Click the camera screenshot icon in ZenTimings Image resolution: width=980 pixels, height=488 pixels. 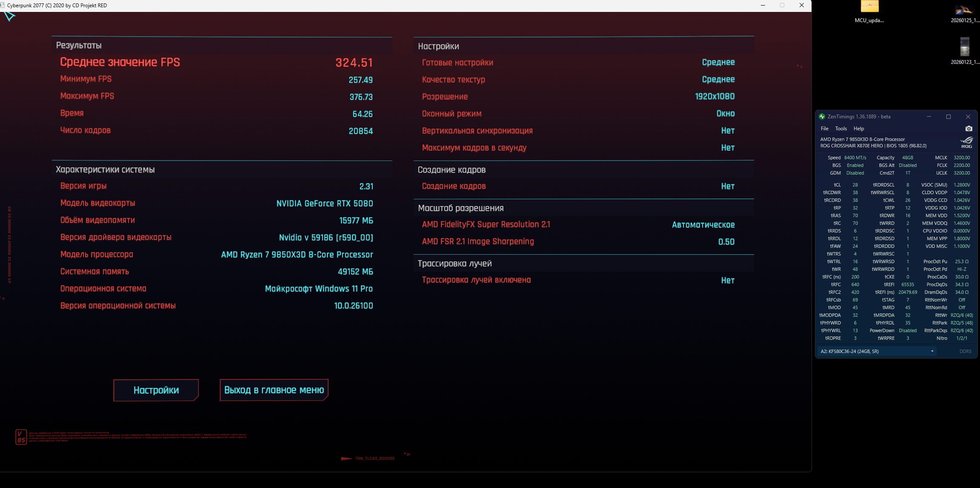pos(969,129)
